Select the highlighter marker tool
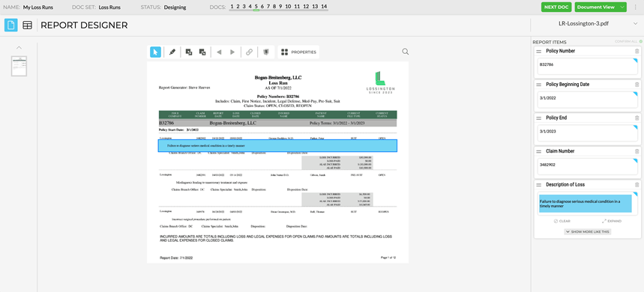Viewport: 644px width, 292px height. (x=172, y=52)
